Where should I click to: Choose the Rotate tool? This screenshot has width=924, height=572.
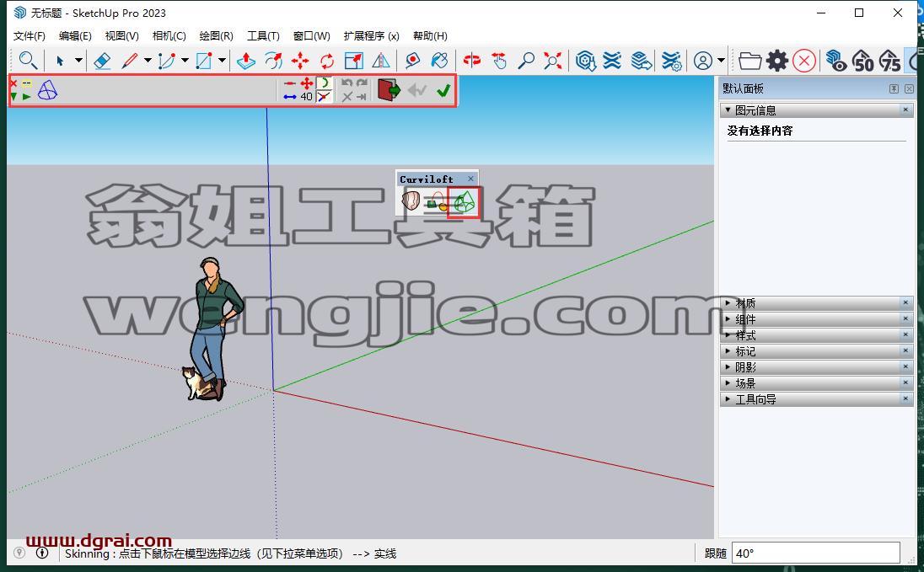coord(327,60)
